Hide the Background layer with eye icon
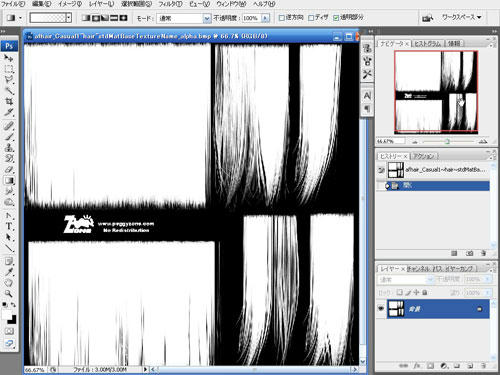Viewport: 500px width, 375px height. click(381, 308)
